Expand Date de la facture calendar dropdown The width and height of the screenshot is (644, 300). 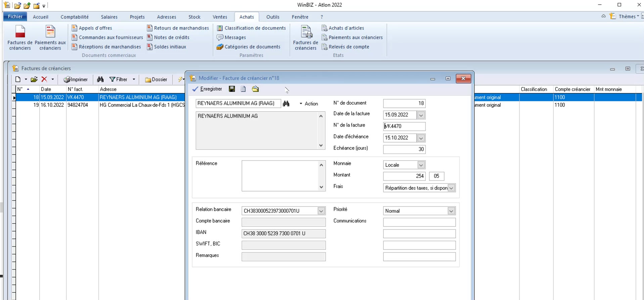pyautogui.click(x=421, y=115)
